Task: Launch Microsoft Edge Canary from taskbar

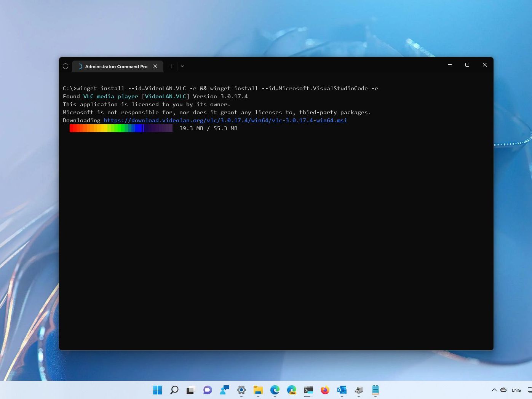Action: [292, 390]
